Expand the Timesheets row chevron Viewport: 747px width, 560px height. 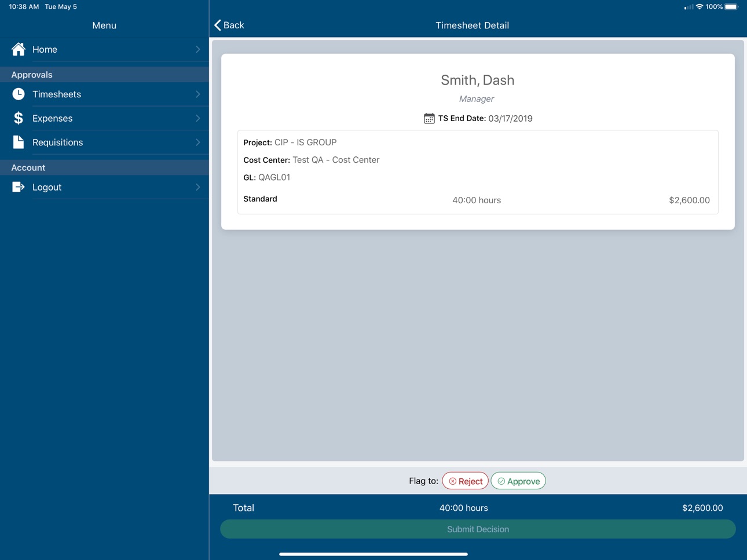[x=198, y=94]
